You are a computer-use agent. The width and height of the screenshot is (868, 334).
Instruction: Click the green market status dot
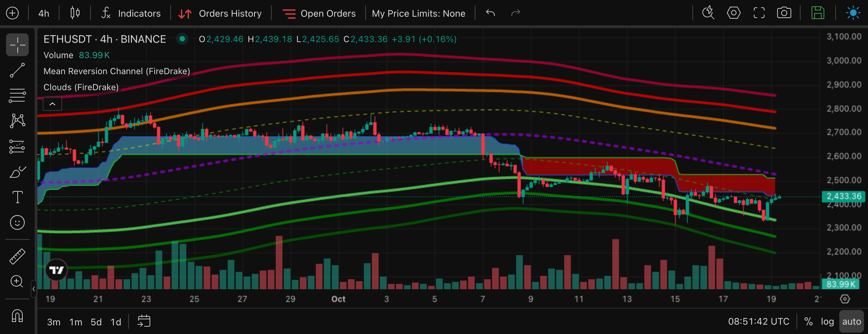point(182,39)
